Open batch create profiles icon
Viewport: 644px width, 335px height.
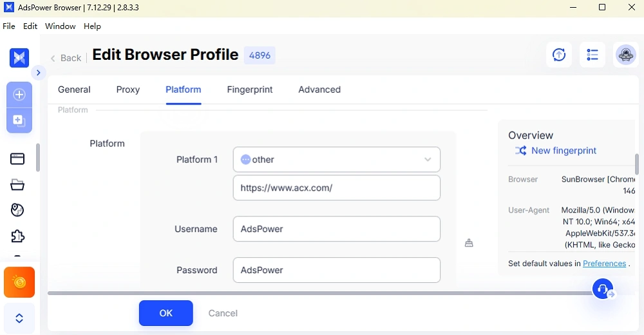(x=19, y=120)
